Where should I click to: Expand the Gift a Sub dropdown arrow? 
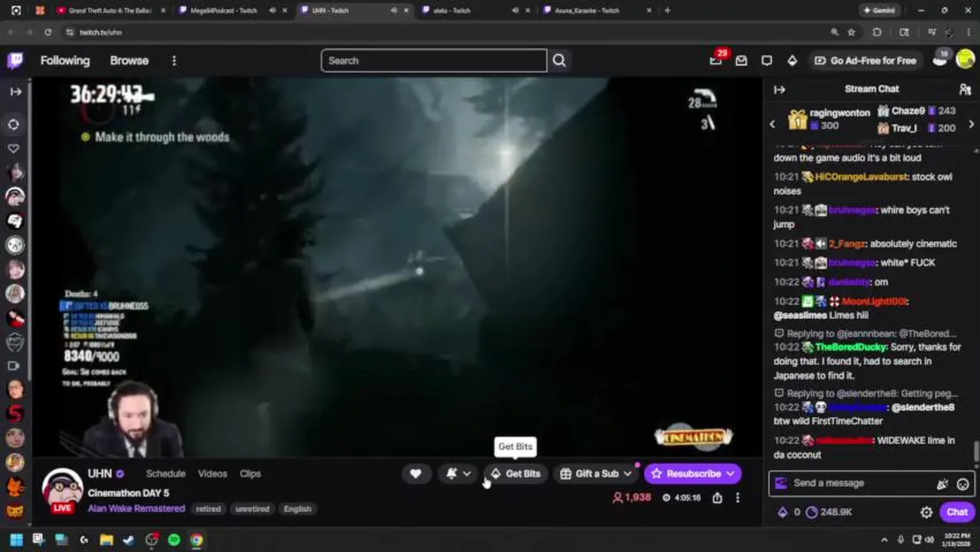point(627,474)
